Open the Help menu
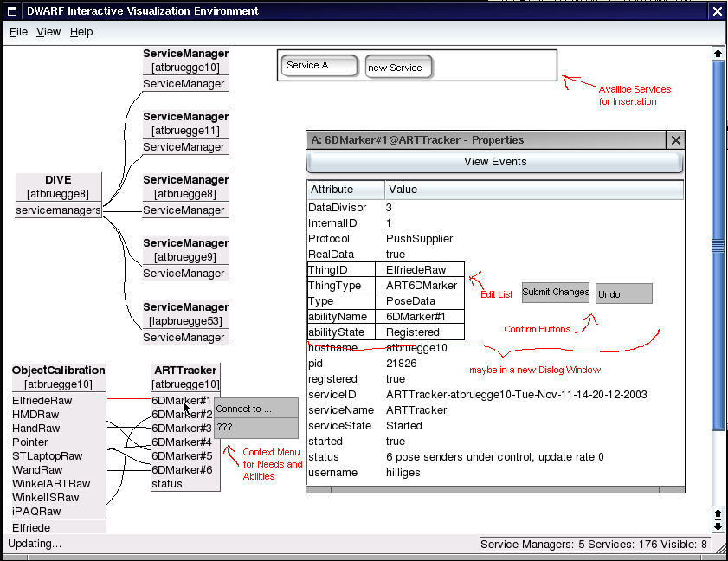This screenshot has height=561, width=728. coord(81,32)
